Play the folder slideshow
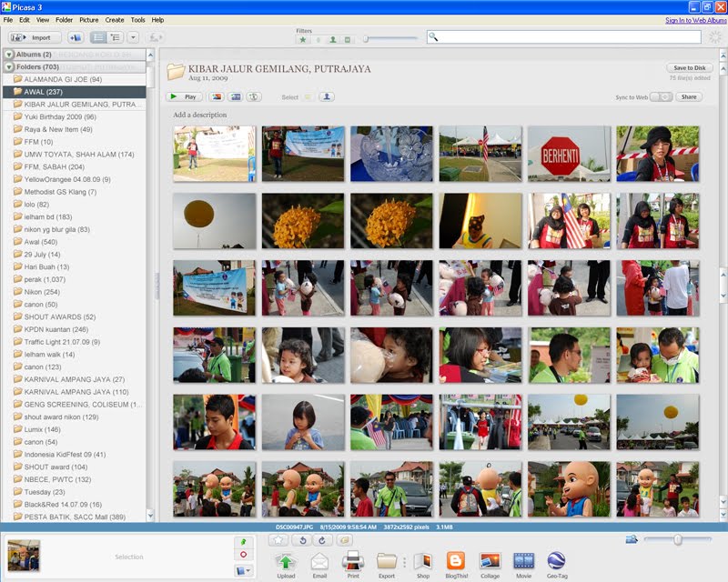 [x=184, y=97]
